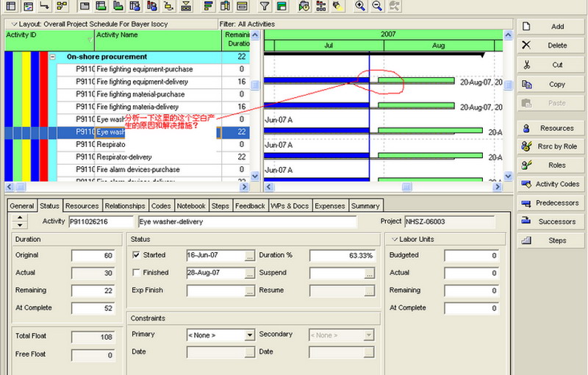Click the Gantt chart horizontal scrollbar thumb
Image resolution: width=588 pixels, height=375 pixels.
click(x=407, y=187)
